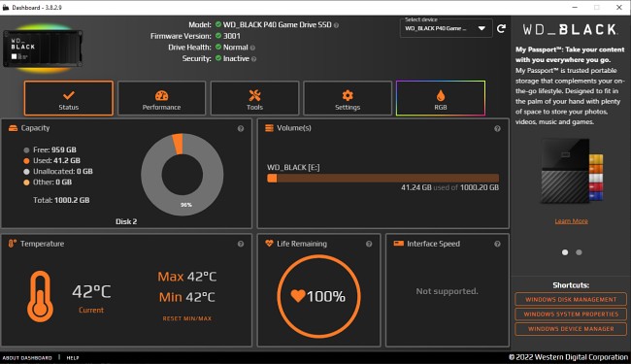Switch to the Performance tab
Viewport: 631px width, 364px height.
click(161, 98)
